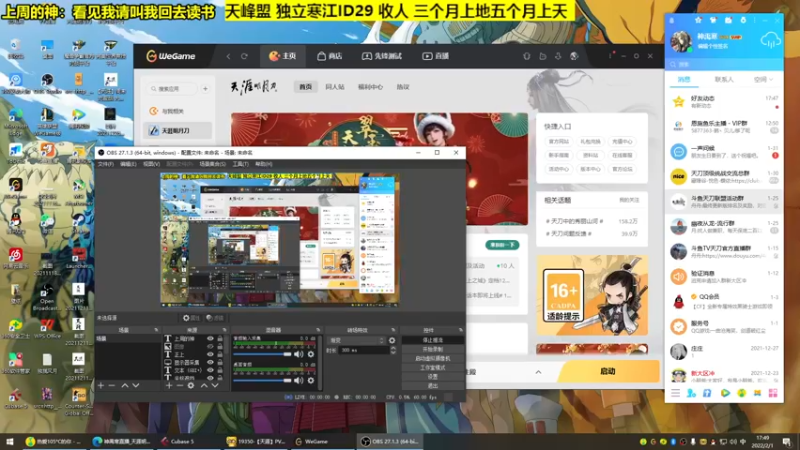Image resolution: width=800 pixels, height=450 pixels.
Task: Open 与我相关 in WeGame sidebar
Action: coord(177,111)
